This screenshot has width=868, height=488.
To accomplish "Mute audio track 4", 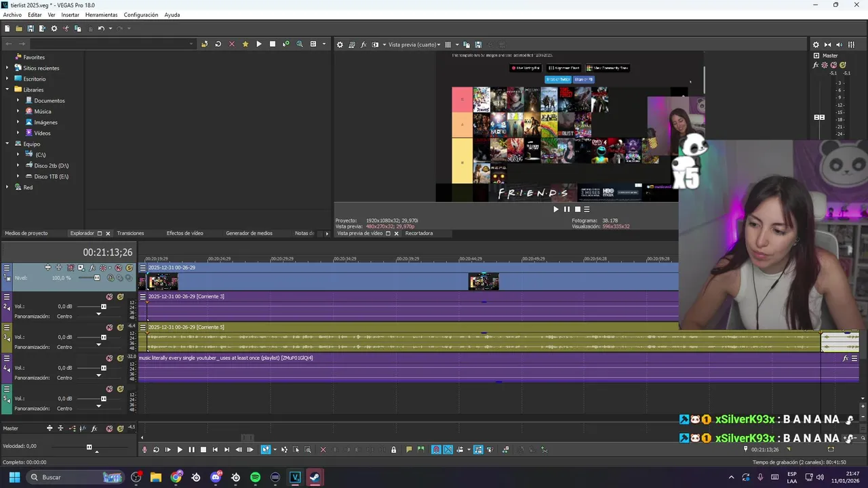I will [109, 358].
